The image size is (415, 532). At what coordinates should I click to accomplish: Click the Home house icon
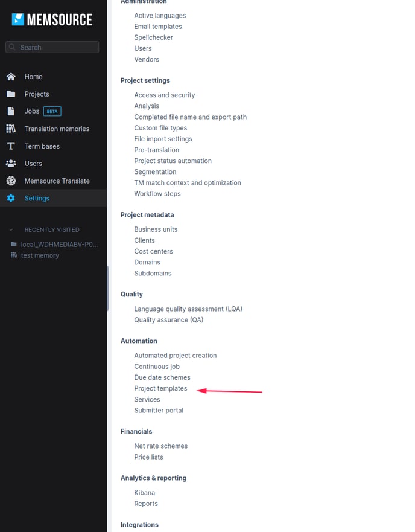coord(11,77)
